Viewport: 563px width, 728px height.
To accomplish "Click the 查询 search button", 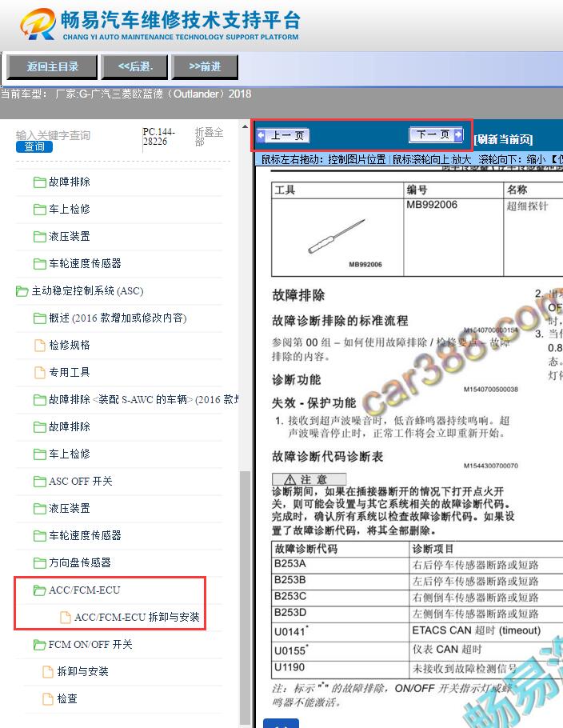I will (x=34, y=146).
